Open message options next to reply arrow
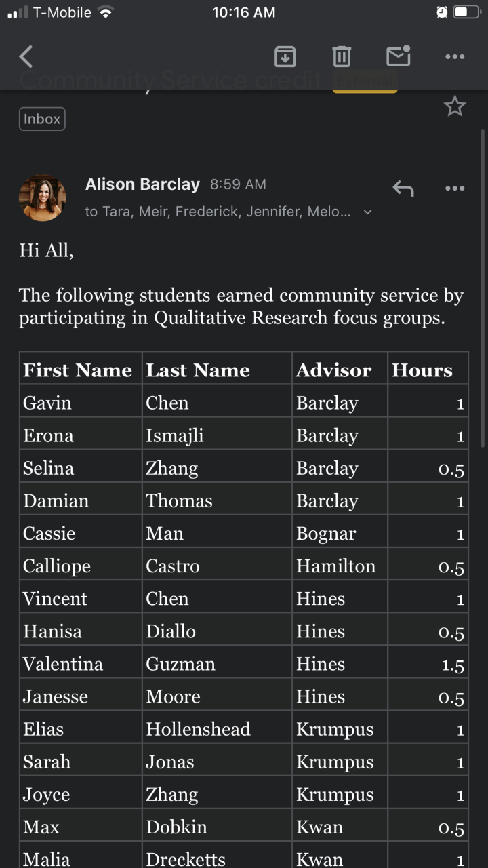488x868 pixels. click(455, 189)
